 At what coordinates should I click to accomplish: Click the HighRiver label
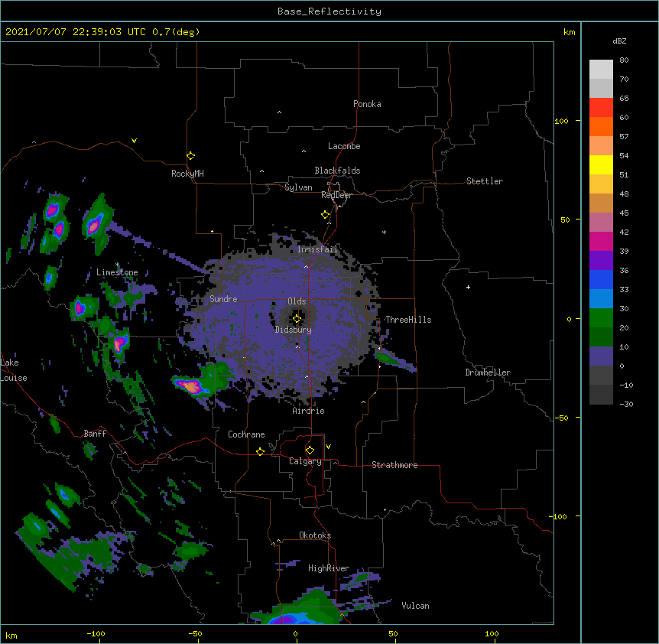(329, 568)
